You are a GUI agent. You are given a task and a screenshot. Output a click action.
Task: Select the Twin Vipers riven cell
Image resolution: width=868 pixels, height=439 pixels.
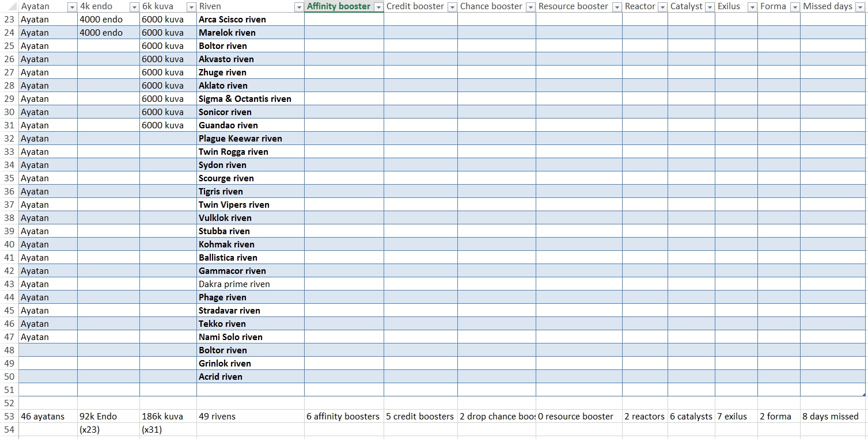point(251,204)
